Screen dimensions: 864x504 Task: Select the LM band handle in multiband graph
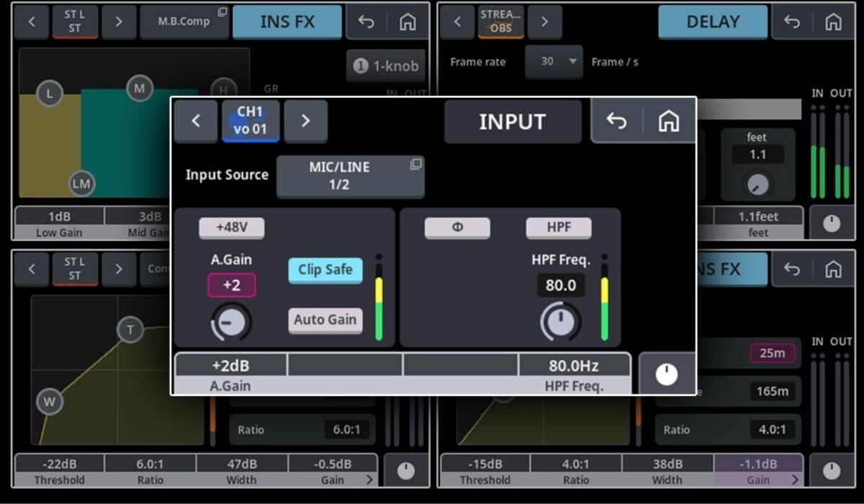(81, 184)
